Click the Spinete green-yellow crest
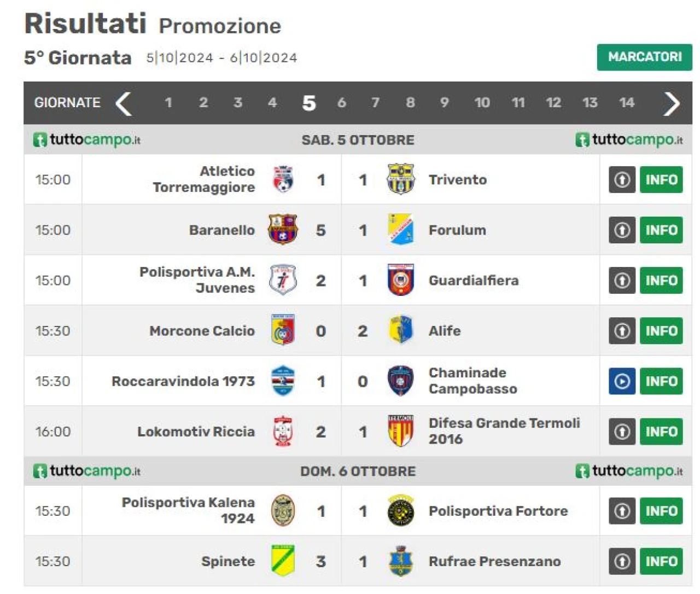The height and width of the screenshot is (594, 700). point(283,561)
